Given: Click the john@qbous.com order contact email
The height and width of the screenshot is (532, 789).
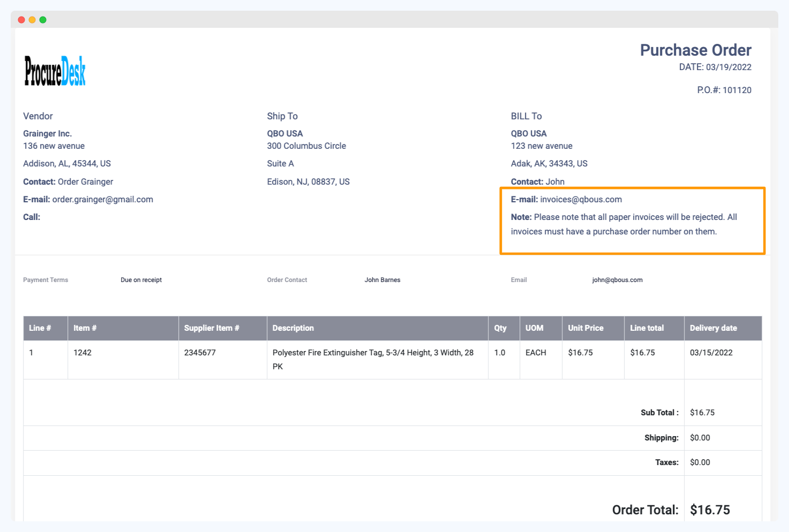Looking at the screenshot, I should [x=617, y=279].
